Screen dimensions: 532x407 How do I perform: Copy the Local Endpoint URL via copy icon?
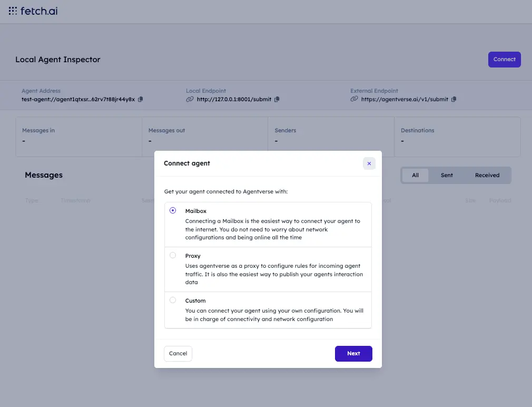277,99
